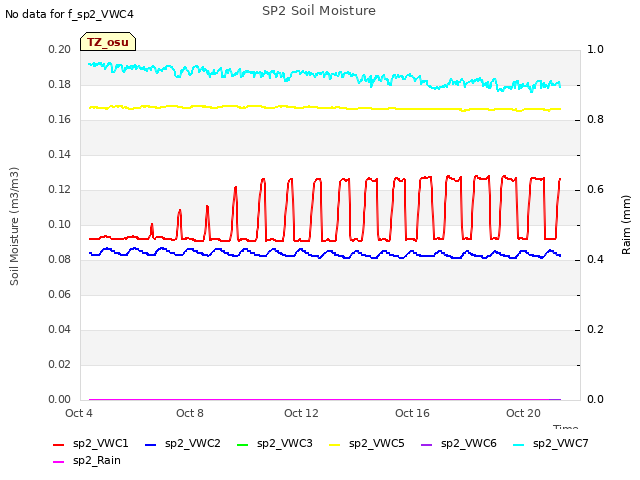Viewport: 640px width, 480px height.
Task: Click the 1.0 right axis tick label
Action: pos(595,49)
